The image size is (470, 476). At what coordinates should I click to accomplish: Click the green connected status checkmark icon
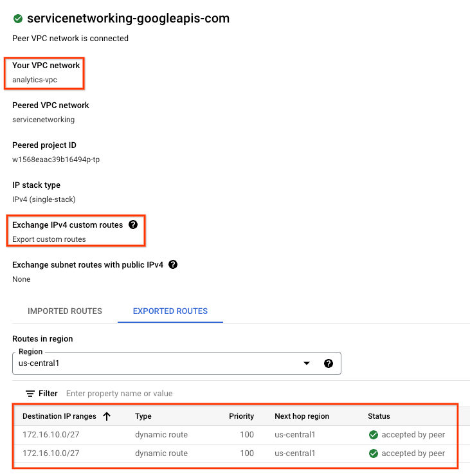coord(18,19)
